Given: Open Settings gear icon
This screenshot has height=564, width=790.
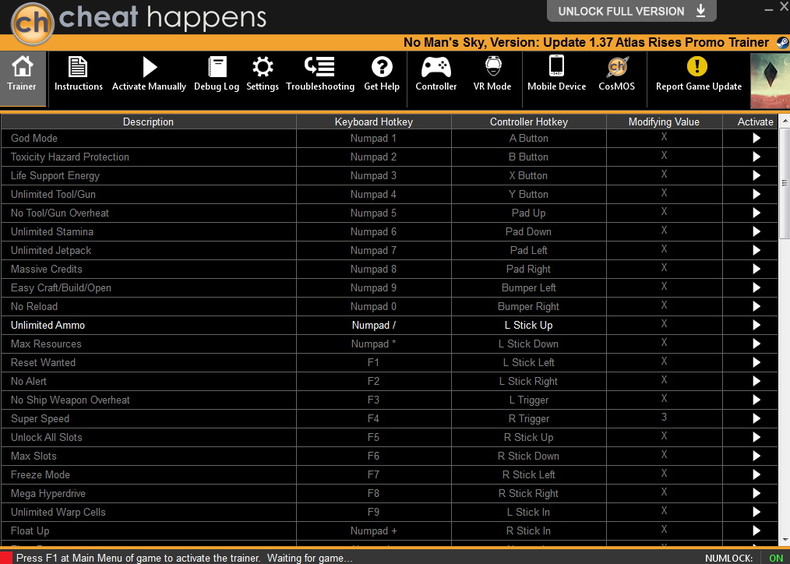Looking at the screenshot, I should click(x=262, y=67).
